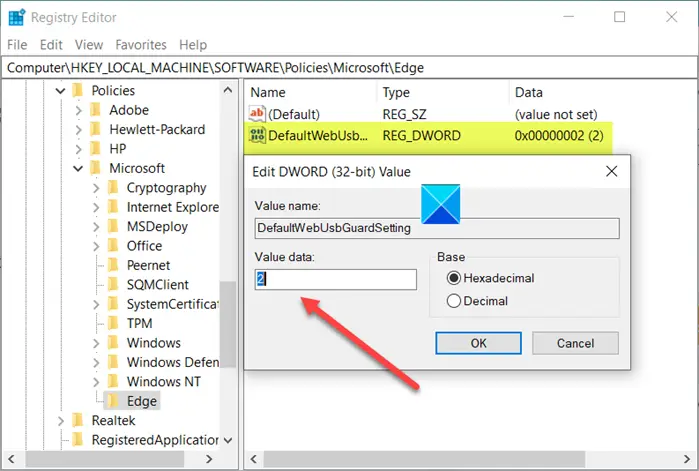
Task: Select the Microsoft folder icon
Action: [95, 168]
